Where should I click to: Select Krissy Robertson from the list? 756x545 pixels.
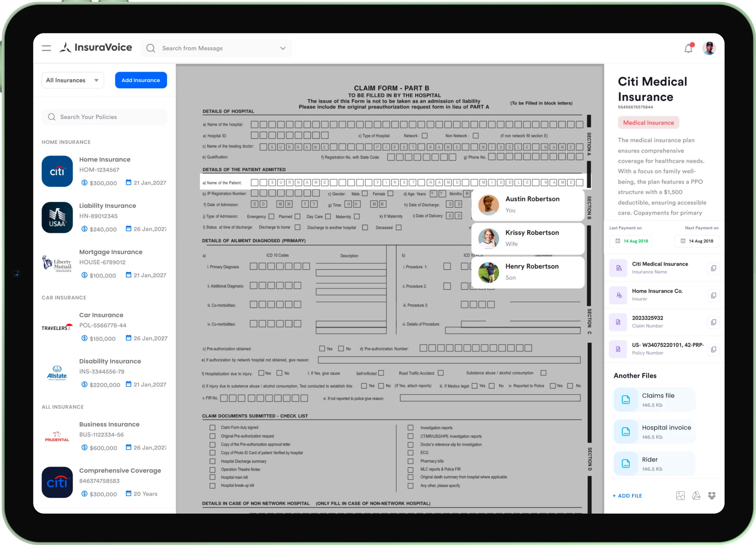528,238
